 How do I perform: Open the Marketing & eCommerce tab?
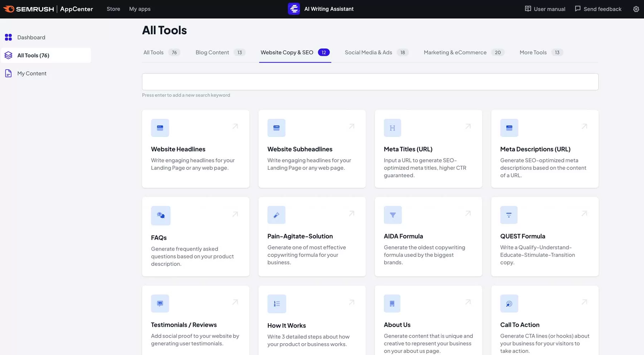coord(455,53)
